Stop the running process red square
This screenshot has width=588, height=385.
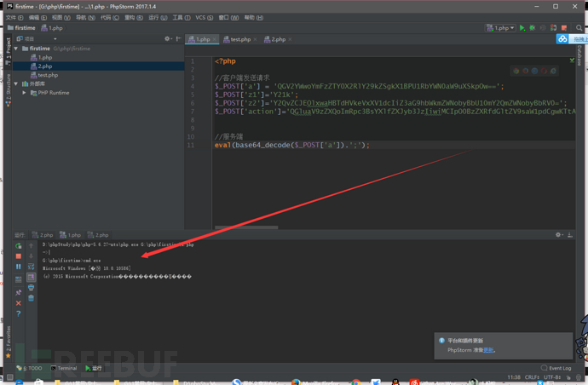click(x=19, y=256)
